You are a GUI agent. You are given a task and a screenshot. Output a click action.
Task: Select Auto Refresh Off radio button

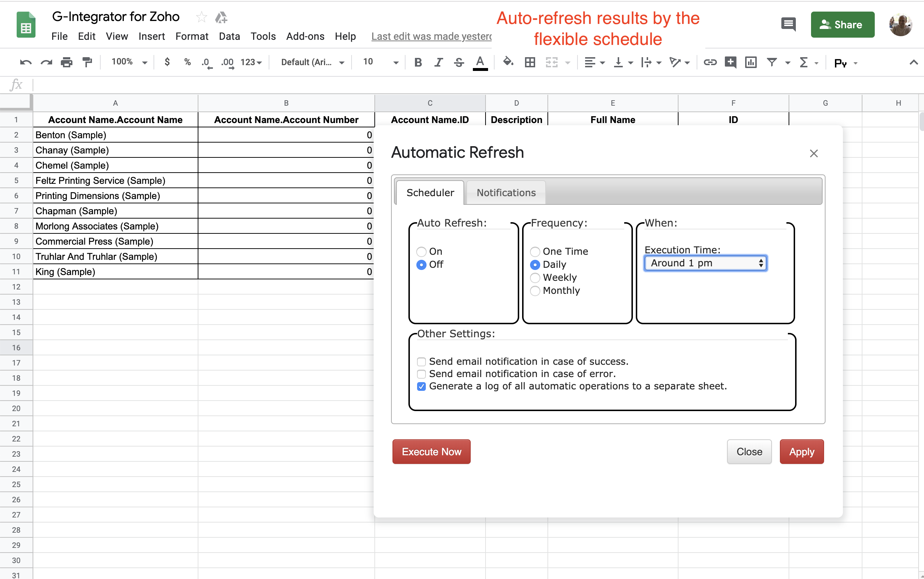click(421, 265)
